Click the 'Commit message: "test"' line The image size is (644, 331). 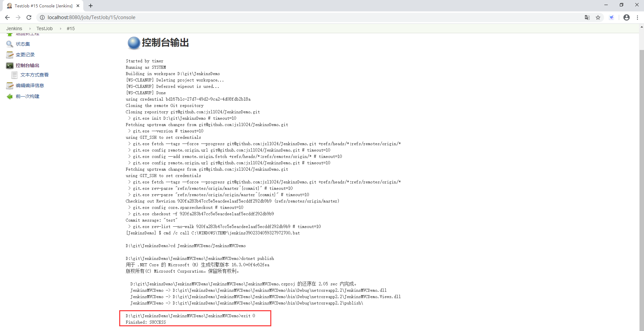[151, 220]
